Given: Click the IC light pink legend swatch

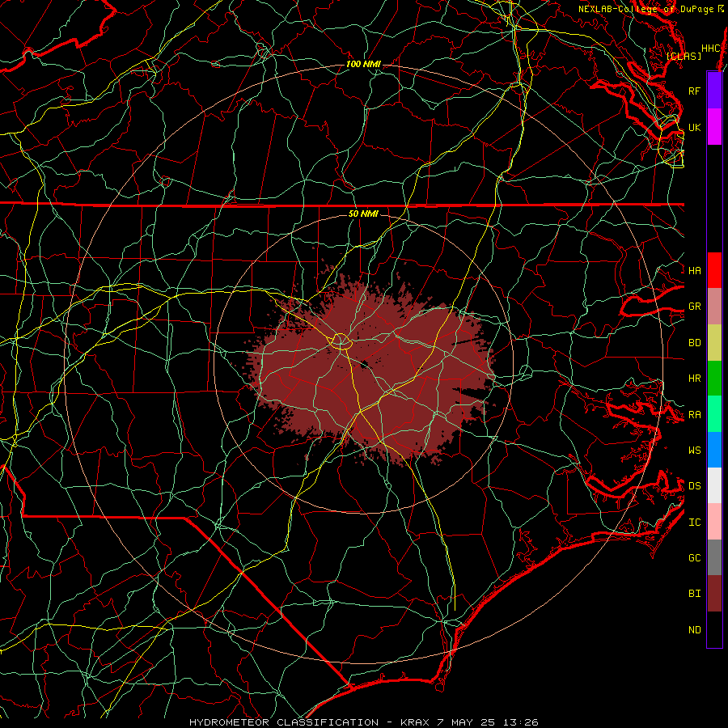Looking at the screenshot, I should click(x=714, y=522).
